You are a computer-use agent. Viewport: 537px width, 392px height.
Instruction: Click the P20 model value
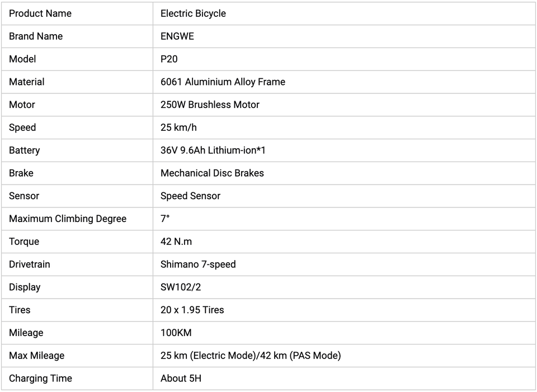click(x=169, y=59)
